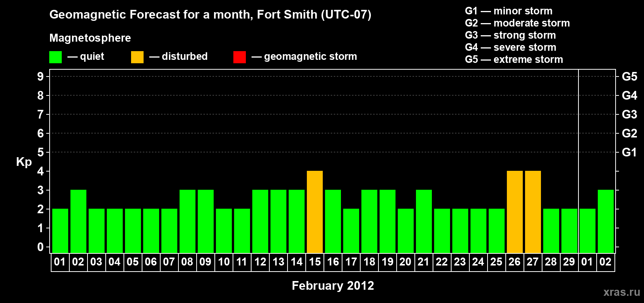
Task: Select the green bar above date 10
Action: (x=224, y=231)
